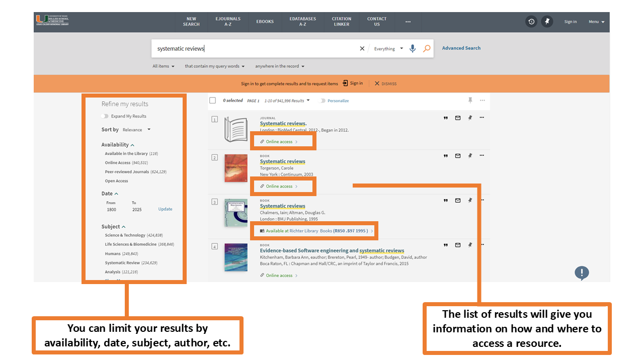644x362 pixels.
Task: Check the select-all results checkbox
Action: (x=213, y=101)
